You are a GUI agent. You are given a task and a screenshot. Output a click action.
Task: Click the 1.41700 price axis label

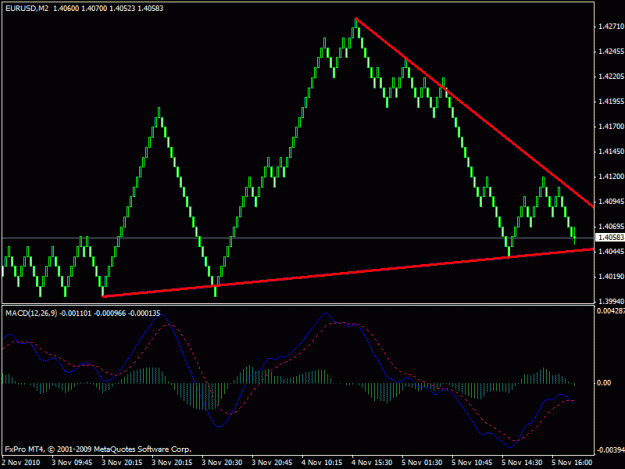pos(611,127)
